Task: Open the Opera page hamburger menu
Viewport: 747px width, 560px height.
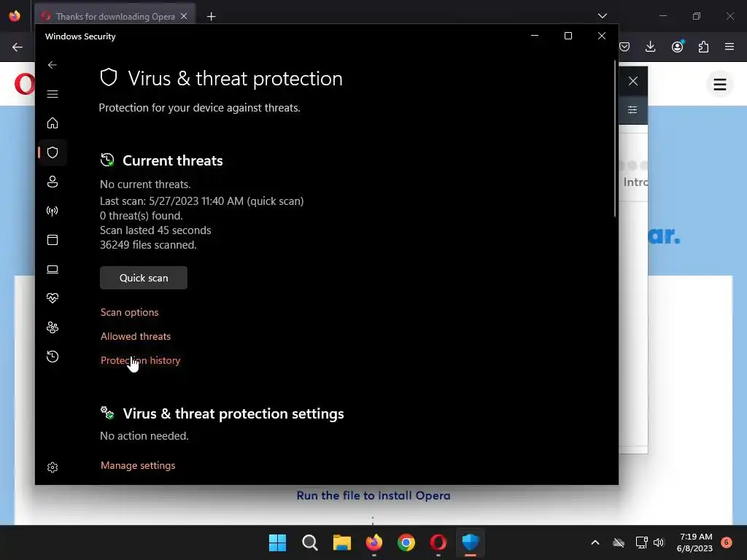Action: pos(720,85)
